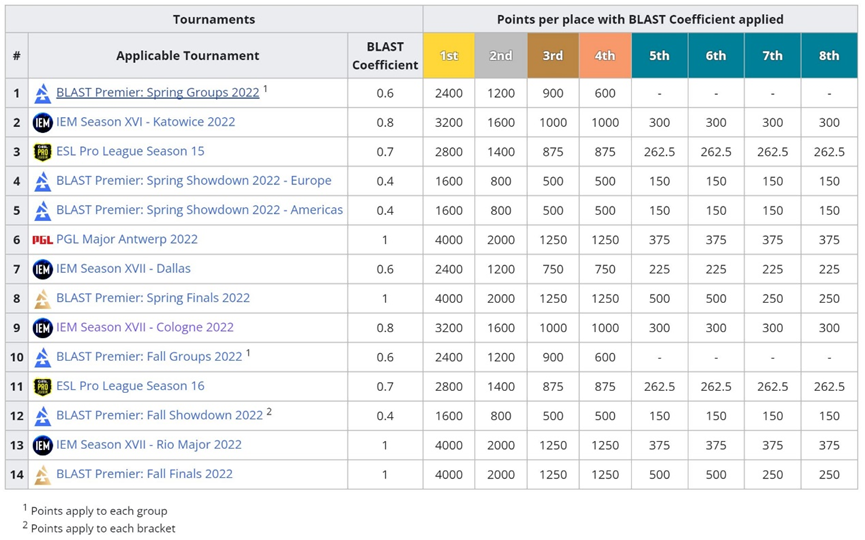Open Spring Showdown 2022 - Americas page
Viewport: 865px width, 540px height.
pos(200,210)
